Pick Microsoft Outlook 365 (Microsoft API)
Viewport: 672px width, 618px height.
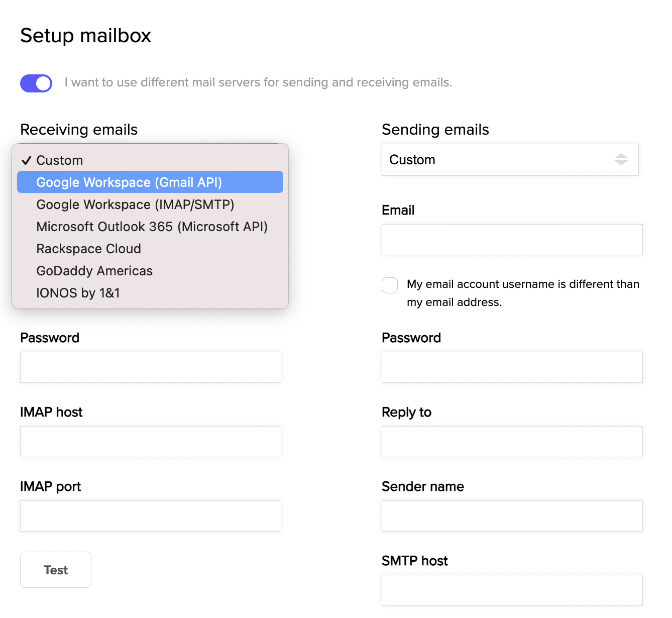coord(150,227)
